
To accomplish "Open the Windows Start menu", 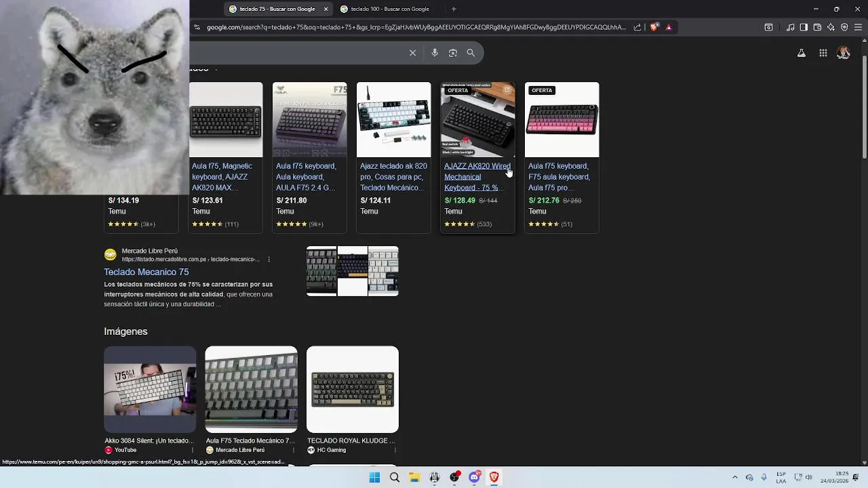I will click(x=374, y=477).
